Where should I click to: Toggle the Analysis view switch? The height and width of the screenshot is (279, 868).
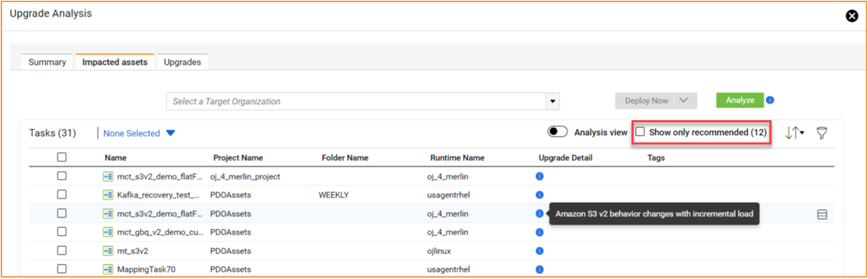pyautogui.click(x=557, y=132)
